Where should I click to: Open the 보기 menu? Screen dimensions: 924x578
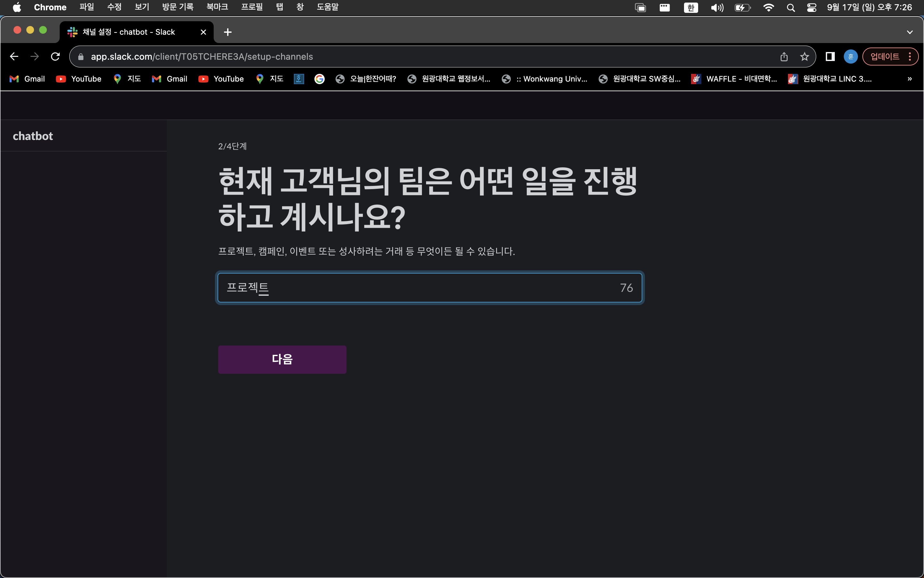[142, 7]
